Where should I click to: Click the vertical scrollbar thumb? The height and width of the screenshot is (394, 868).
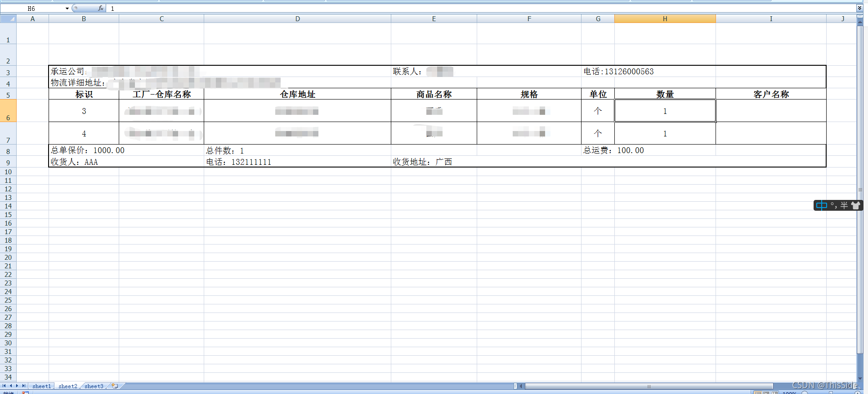860,190
